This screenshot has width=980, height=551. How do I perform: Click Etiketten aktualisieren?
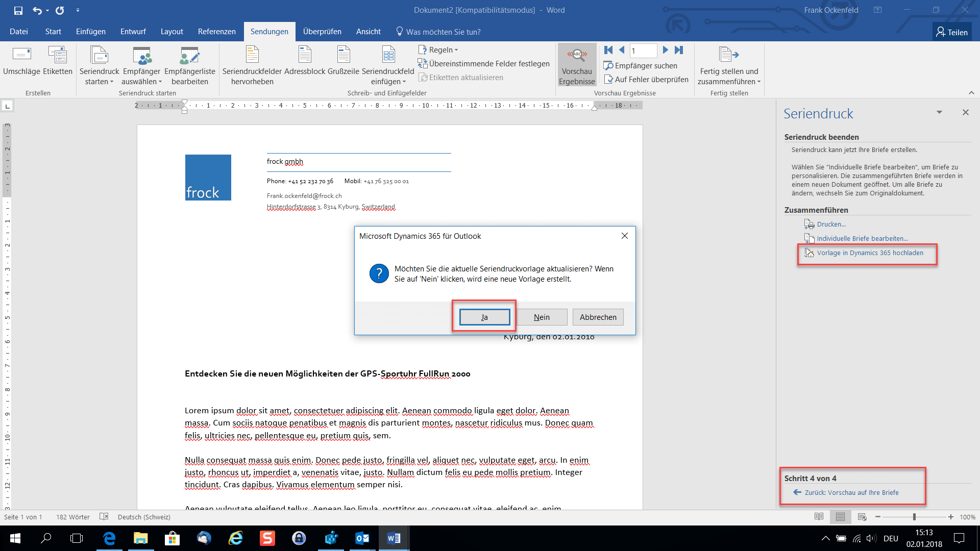[x=461, y=78]
